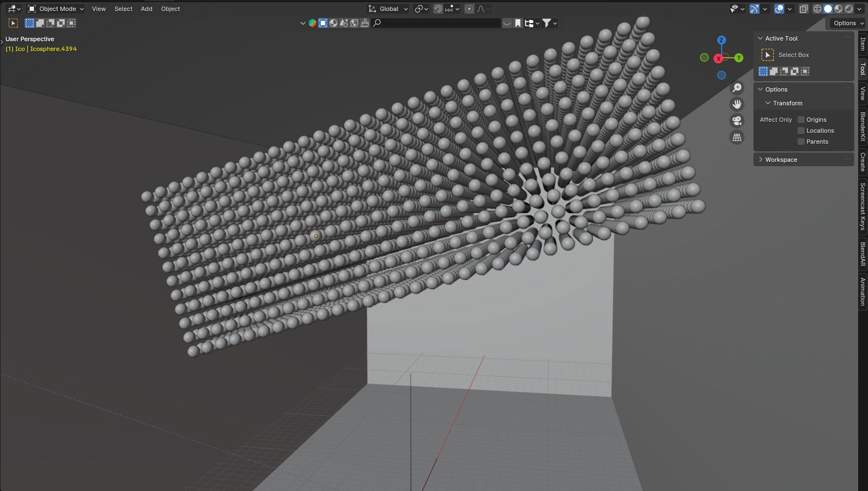Switch to rendered viewport shading

849,9
